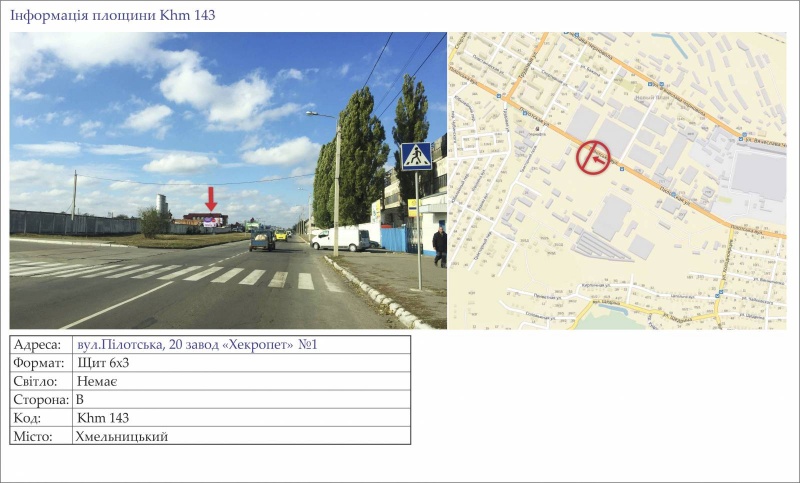Click the white van parked roadside

[341, 239]
